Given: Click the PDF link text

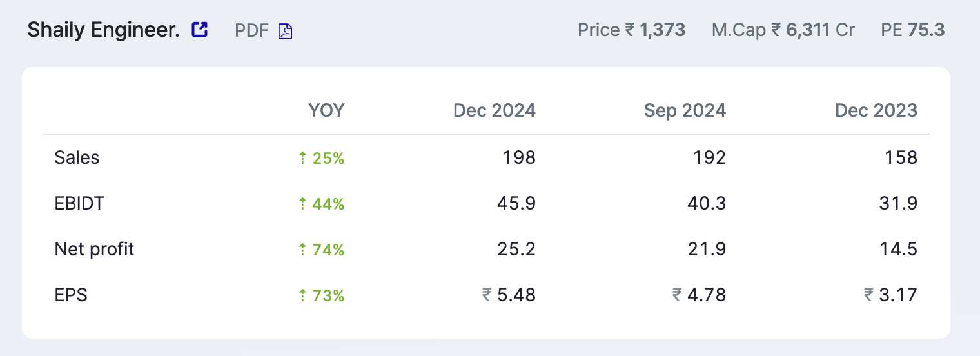Looking at the screenshot, I should 252,30.
